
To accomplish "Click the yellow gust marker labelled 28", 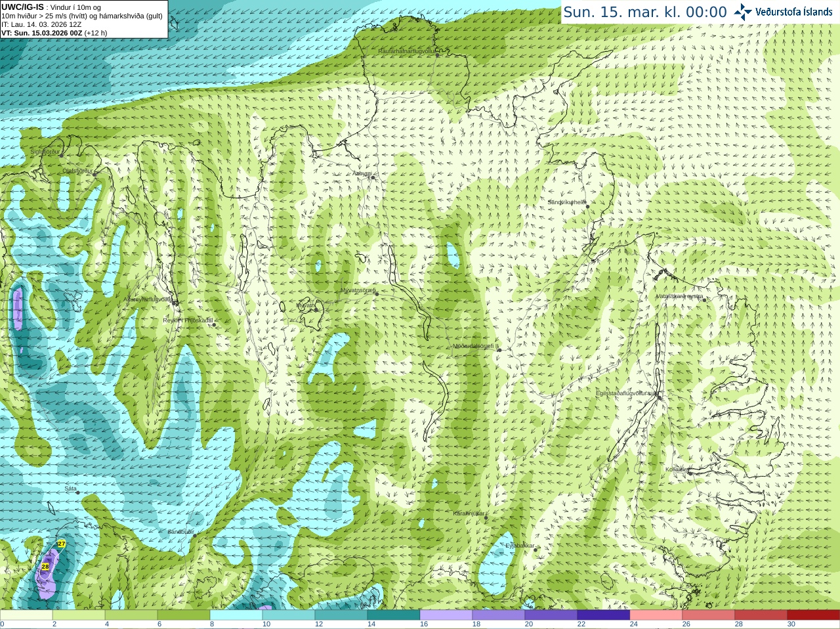I will point(45,567).
